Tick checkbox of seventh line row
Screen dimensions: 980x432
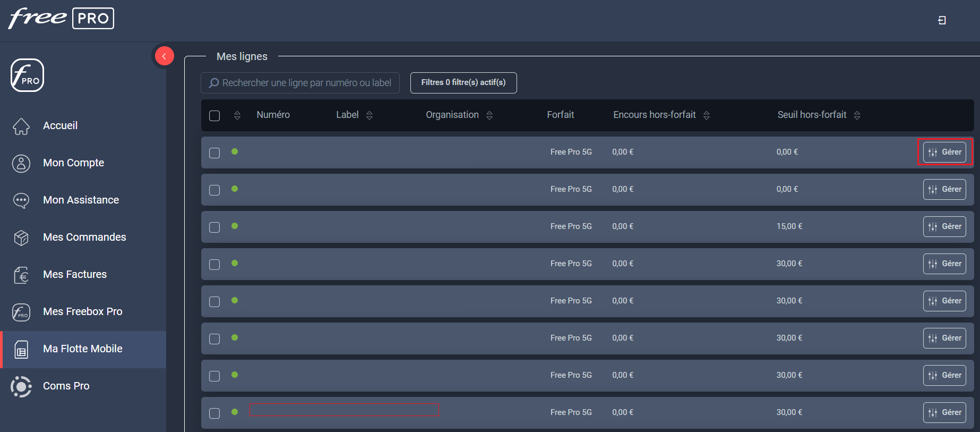(214, 376)
